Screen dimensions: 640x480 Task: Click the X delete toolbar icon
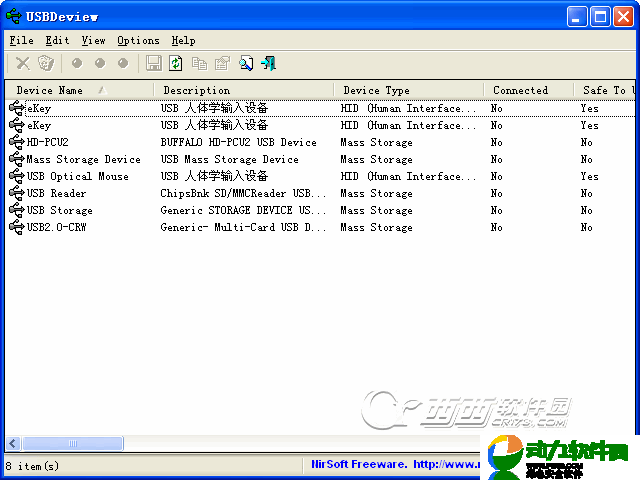coord(23,64)
